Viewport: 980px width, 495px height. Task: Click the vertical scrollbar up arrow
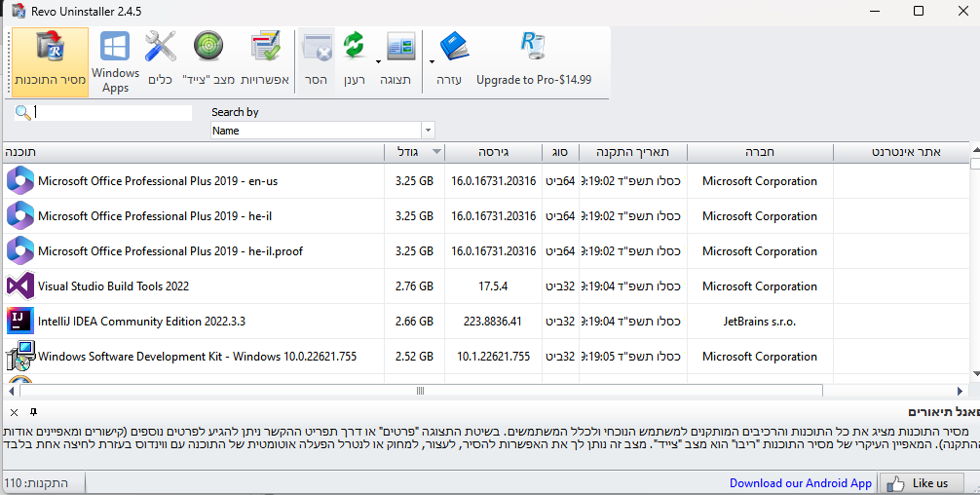pyautogui.click(x=976, y=151)
